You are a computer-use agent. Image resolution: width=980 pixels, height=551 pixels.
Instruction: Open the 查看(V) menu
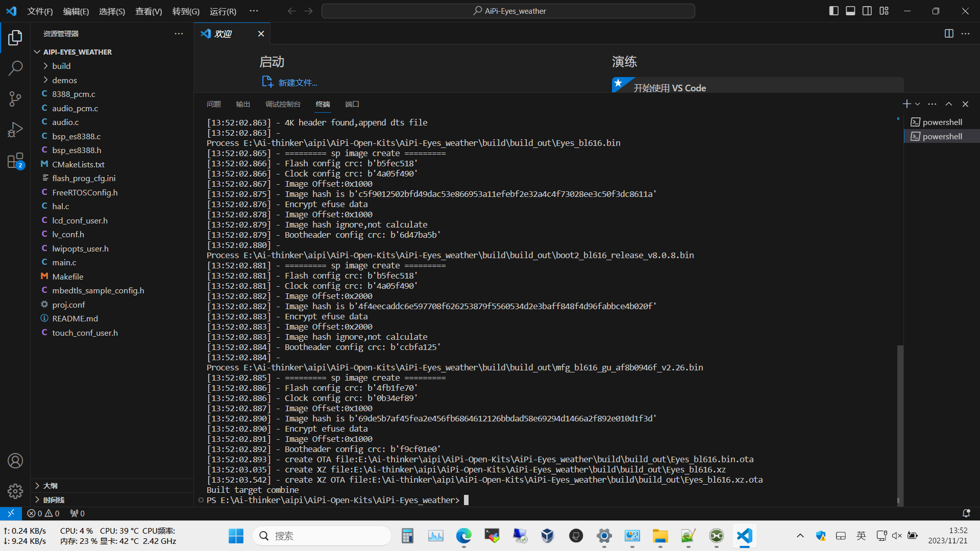[x=149, y=11]
